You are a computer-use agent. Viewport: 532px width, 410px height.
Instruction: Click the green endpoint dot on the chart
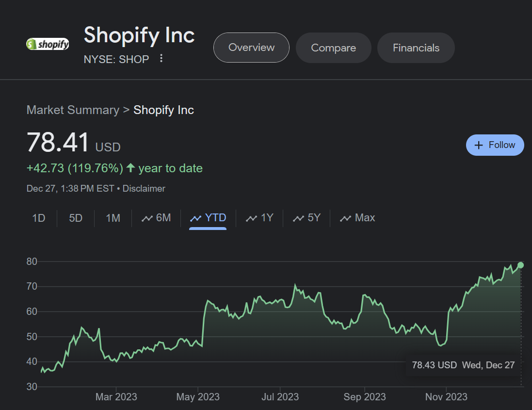click(x=520, y=265)
